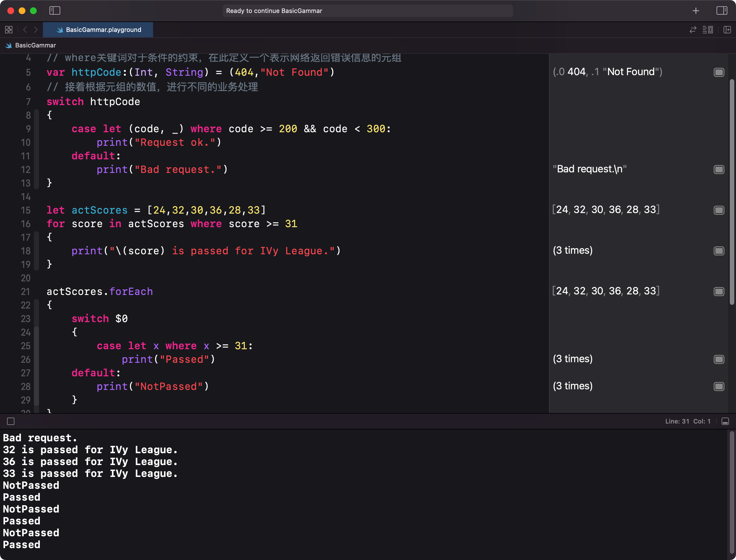Image resolution: width=736 pixels, height=560 pixels.
Task: Go forward in editor history
Action: click(36, 30)
